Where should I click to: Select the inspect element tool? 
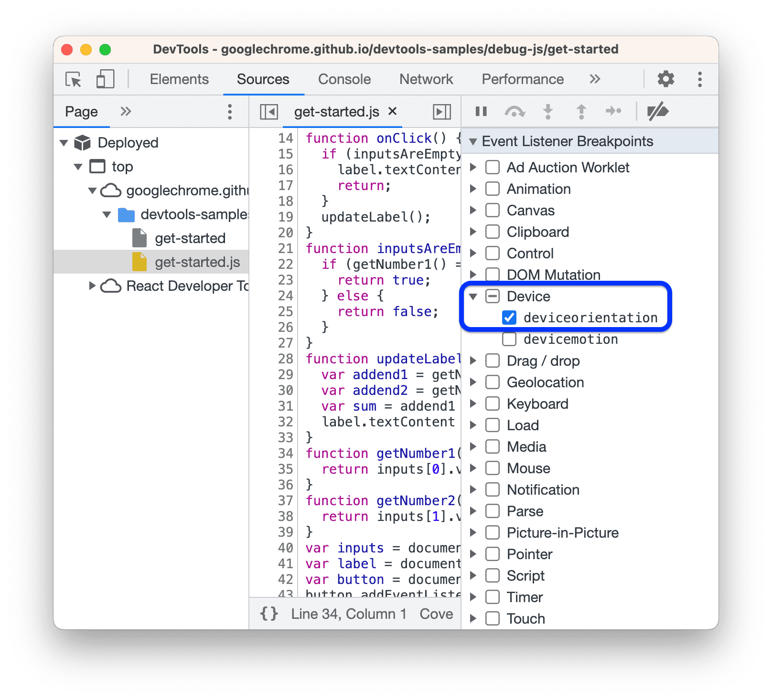click(72, 79)
